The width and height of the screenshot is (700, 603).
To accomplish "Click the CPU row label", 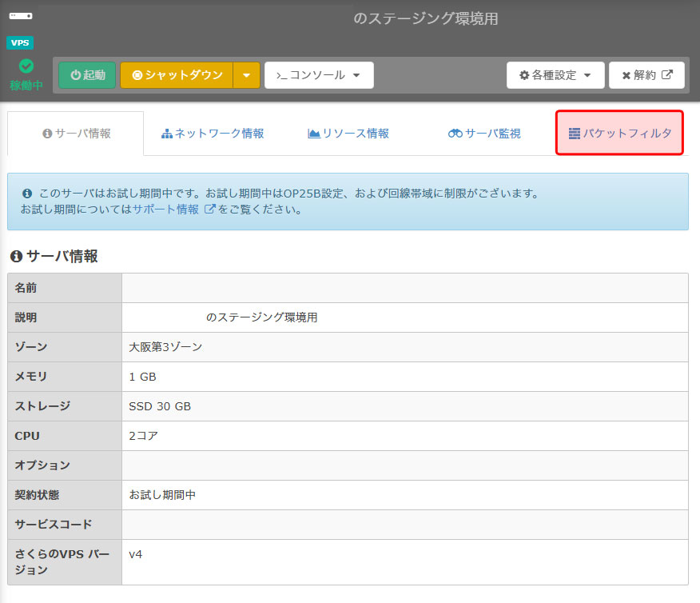I will tap(27, 436).
